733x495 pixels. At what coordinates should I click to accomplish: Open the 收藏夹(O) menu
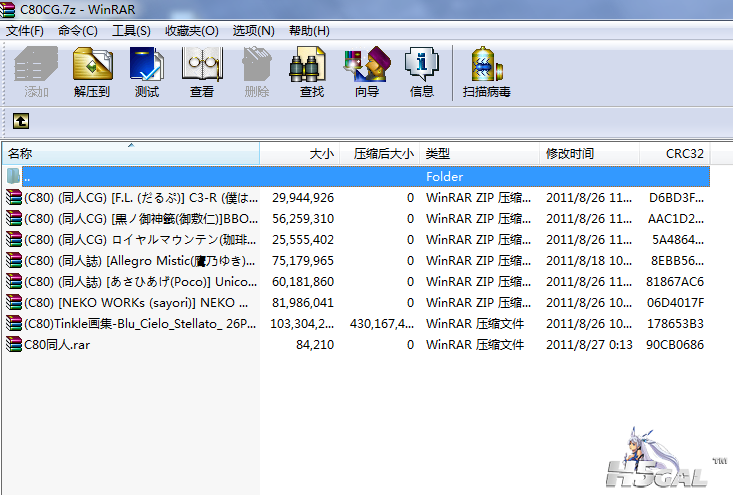click(x=192, y=31)
